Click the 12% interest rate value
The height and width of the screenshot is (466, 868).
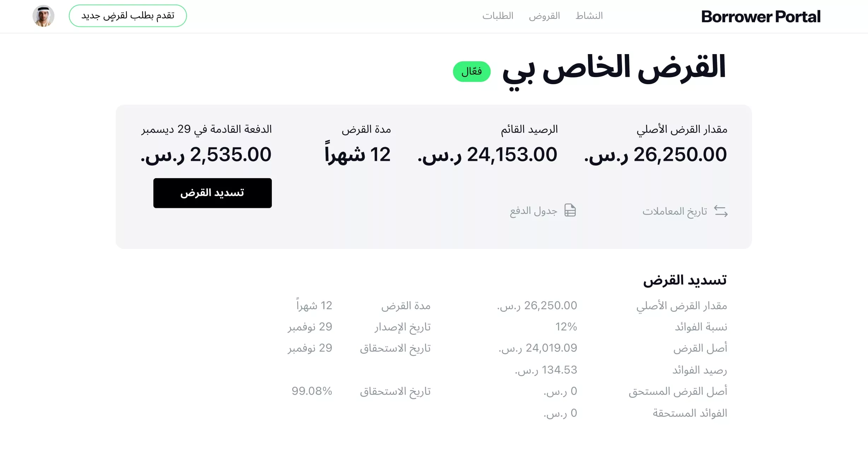566,327
